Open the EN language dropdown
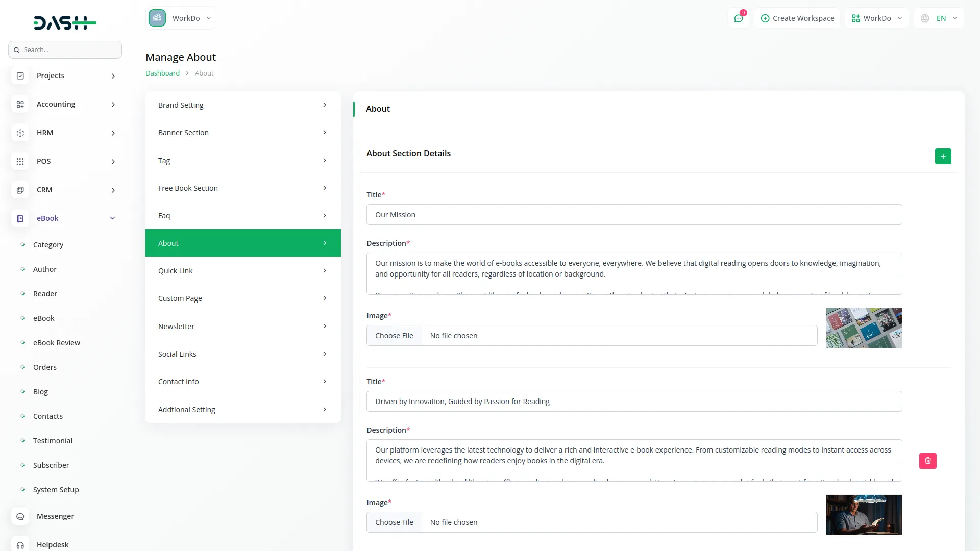This screenshot has height=551, width=980. coord(939,18)
